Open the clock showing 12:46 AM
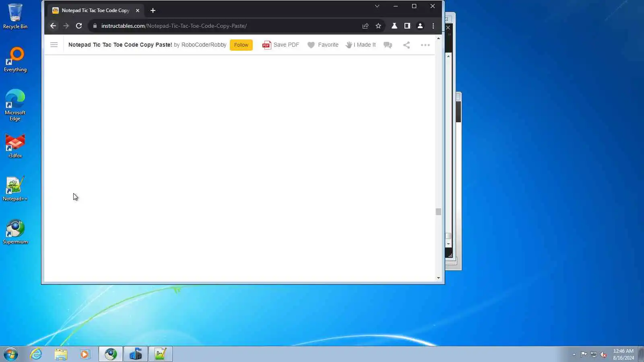Screen dimensions: 644x362 point(623,354)
